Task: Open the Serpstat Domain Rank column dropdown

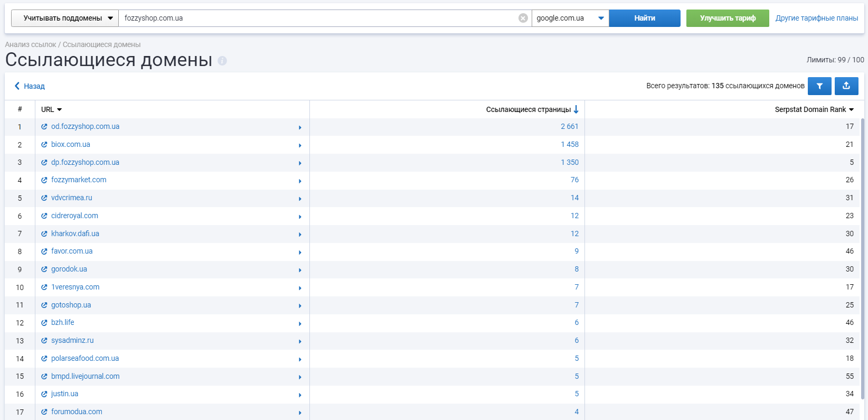Action: click(851, 109)
